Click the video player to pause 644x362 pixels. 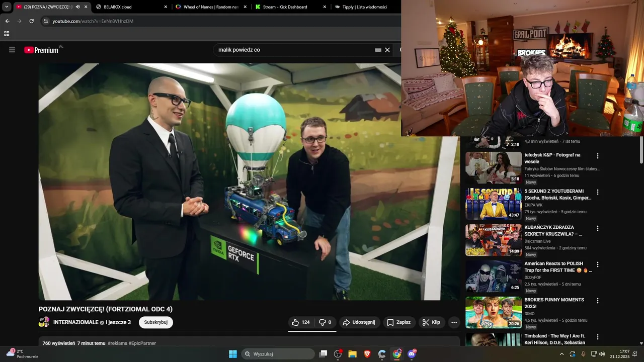click(x=249, y=182)
